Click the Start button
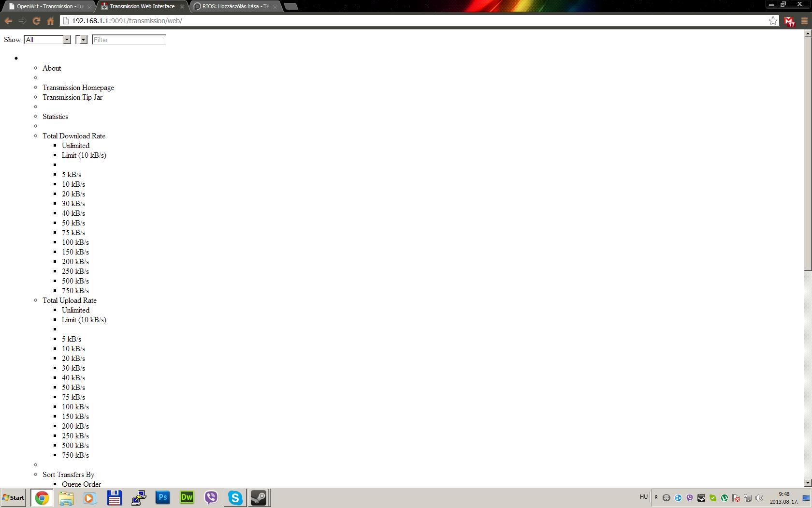The image size is (812, 508). (14, 497)
